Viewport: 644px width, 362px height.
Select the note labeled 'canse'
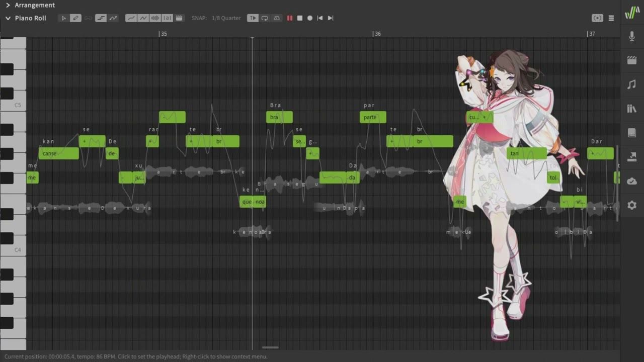click(x=59, y=153)
